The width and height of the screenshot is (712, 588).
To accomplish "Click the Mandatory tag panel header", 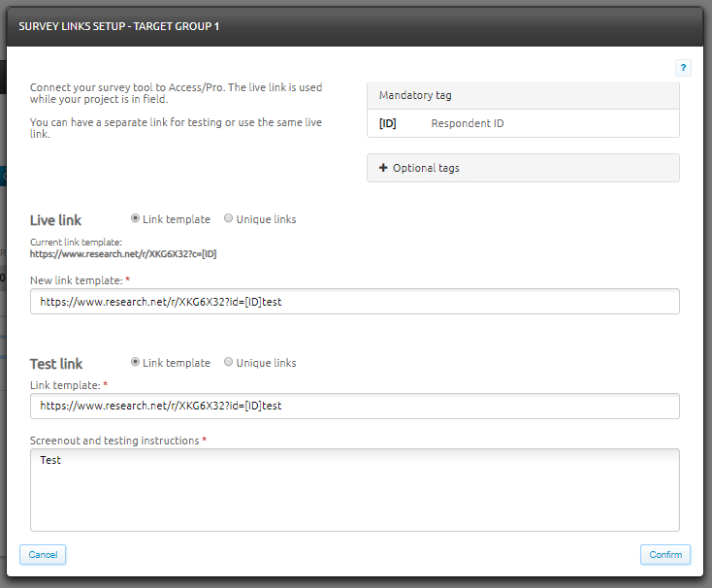I will [523, 95].
